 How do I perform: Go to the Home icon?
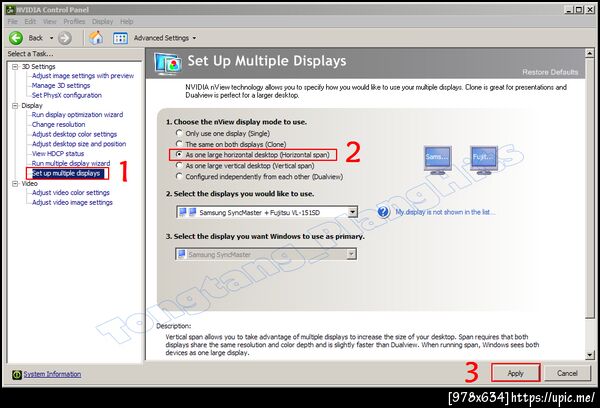pos(96,38)
